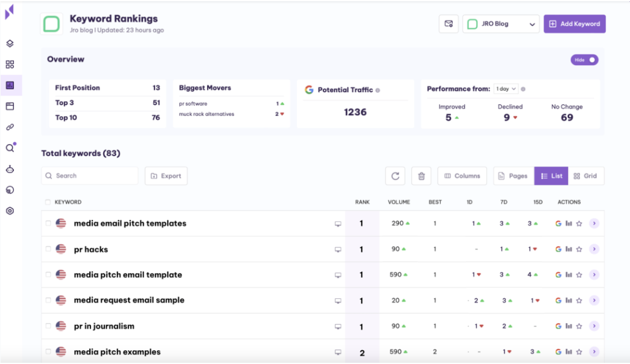Sort by 7D column header
Image resolution: width=630 pixels, height=364 pixels.
pos(504,202)
